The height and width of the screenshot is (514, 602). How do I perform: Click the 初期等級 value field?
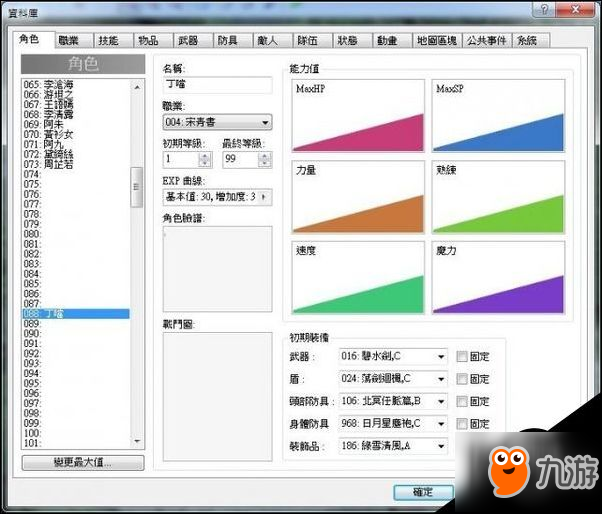tap(181, 159)
